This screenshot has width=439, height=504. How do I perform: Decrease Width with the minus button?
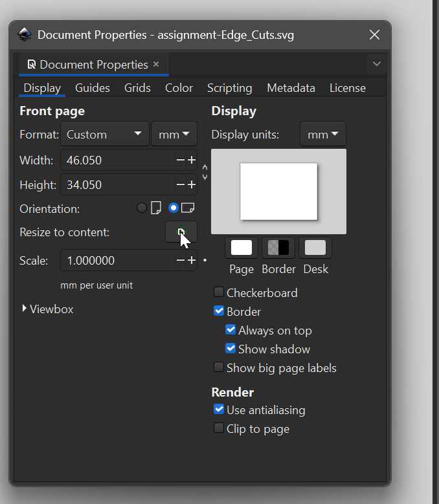click(181, 160)
